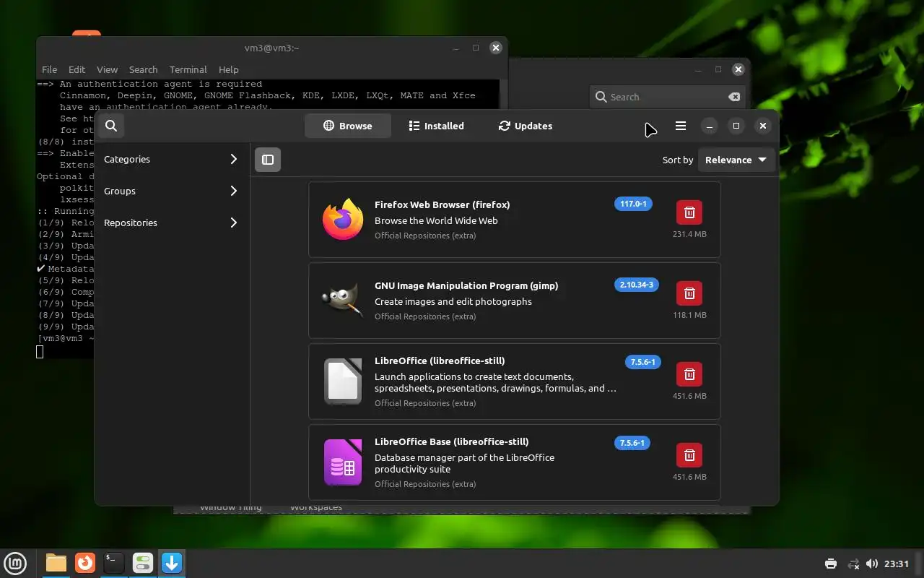
Task: Open Firefox Web Browser (firefox) package title
Action: click(442, 204)
